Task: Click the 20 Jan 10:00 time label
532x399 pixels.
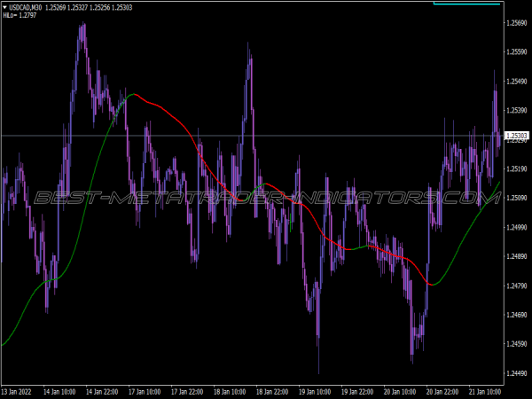Action: click(400, 392)
